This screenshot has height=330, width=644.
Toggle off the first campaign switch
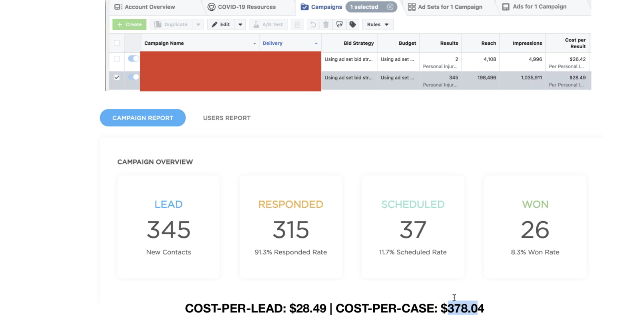[133, 59]
